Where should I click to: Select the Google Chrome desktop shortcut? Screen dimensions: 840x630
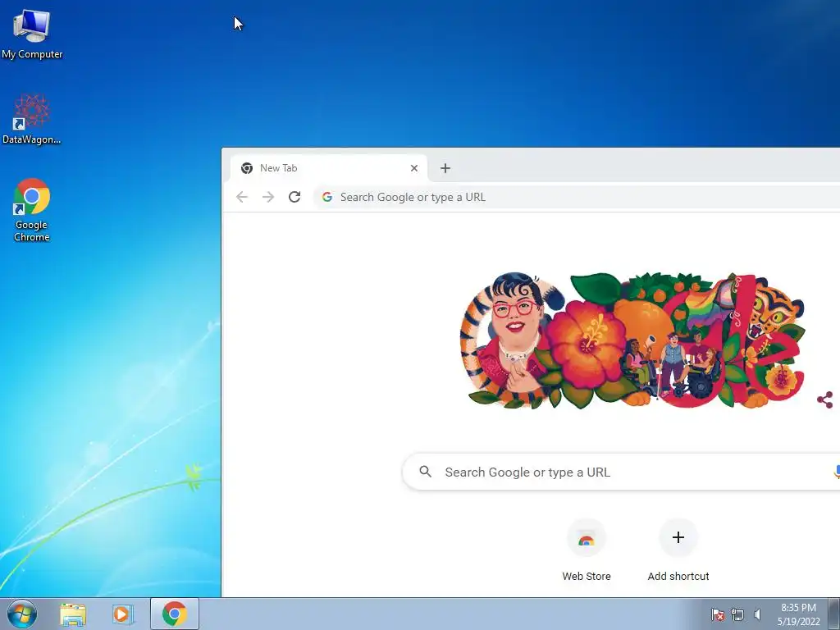32,210
